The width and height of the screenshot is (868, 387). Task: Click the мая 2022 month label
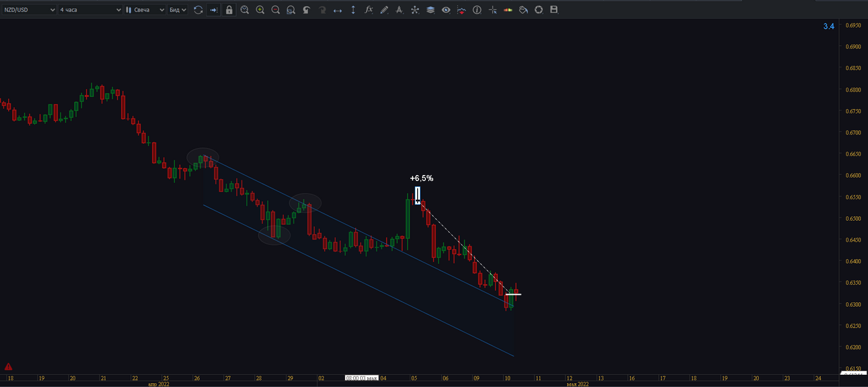578,384
